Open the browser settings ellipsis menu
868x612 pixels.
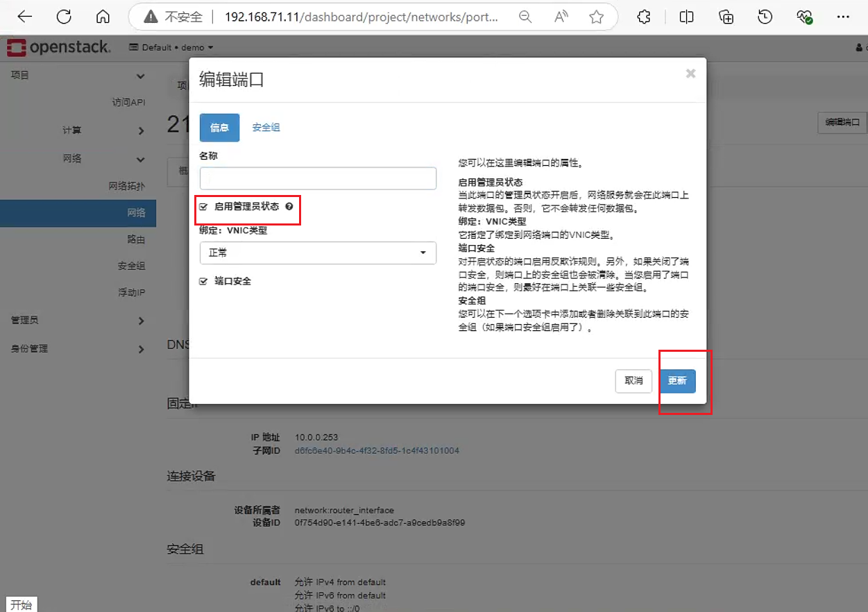click(x=844, y=17)
